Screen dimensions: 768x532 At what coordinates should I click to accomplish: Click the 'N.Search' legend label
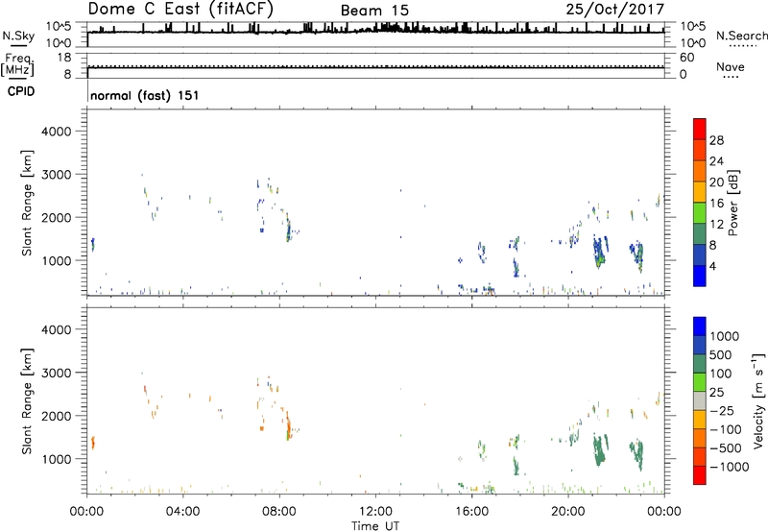[741, 36]
